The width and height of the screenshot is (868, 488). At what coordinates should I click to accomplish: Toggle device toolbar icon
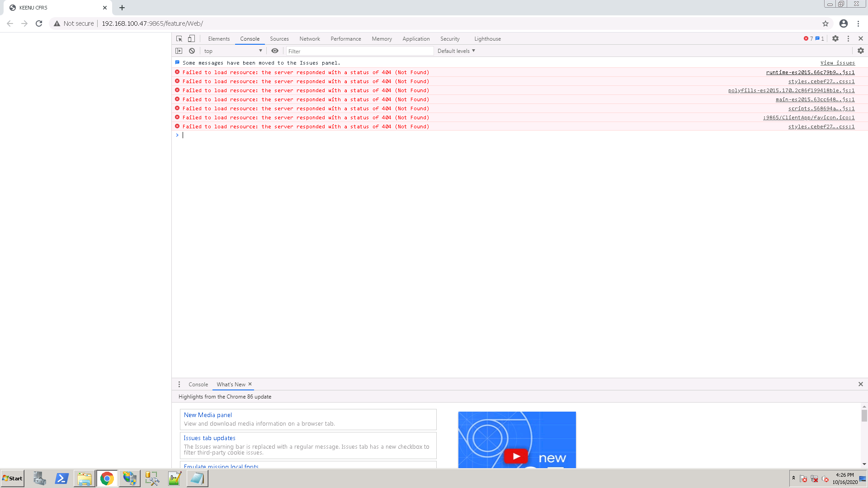[x=192, y=39]
